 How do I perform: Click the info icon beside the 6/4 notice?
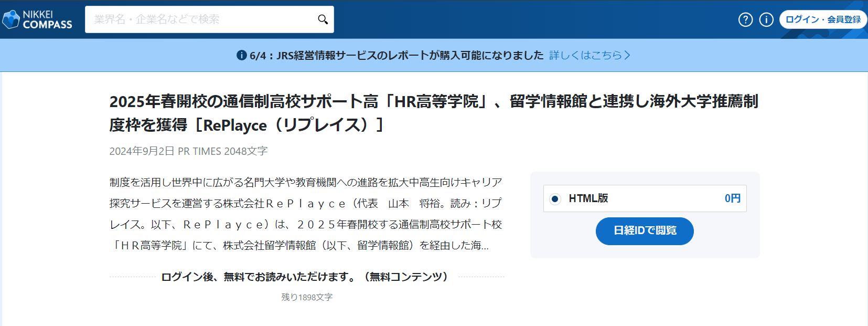242,55
